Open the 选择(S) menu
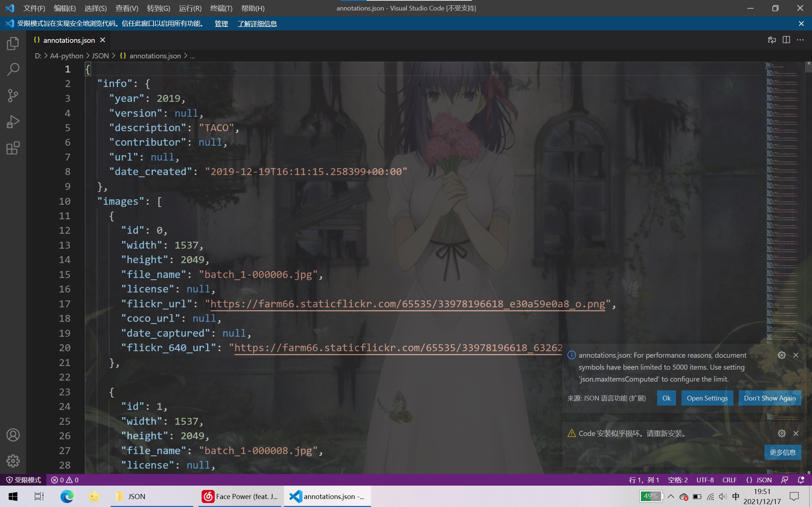The height and width of the screenshot is (507, 812). click(x=95, y=8)
